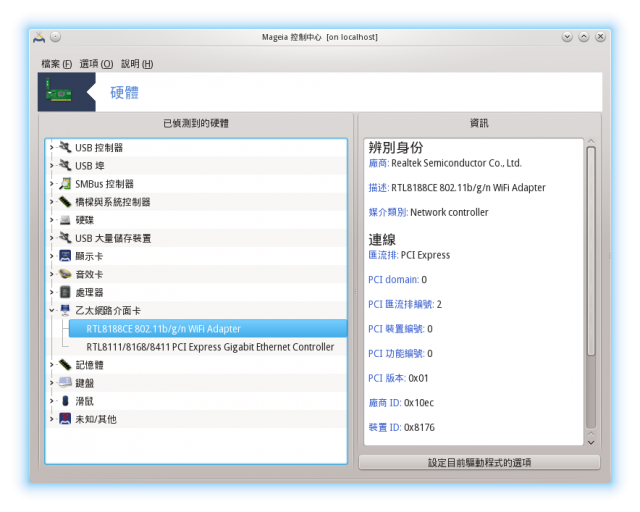Click the 資訊 panel header

[479, 123]
